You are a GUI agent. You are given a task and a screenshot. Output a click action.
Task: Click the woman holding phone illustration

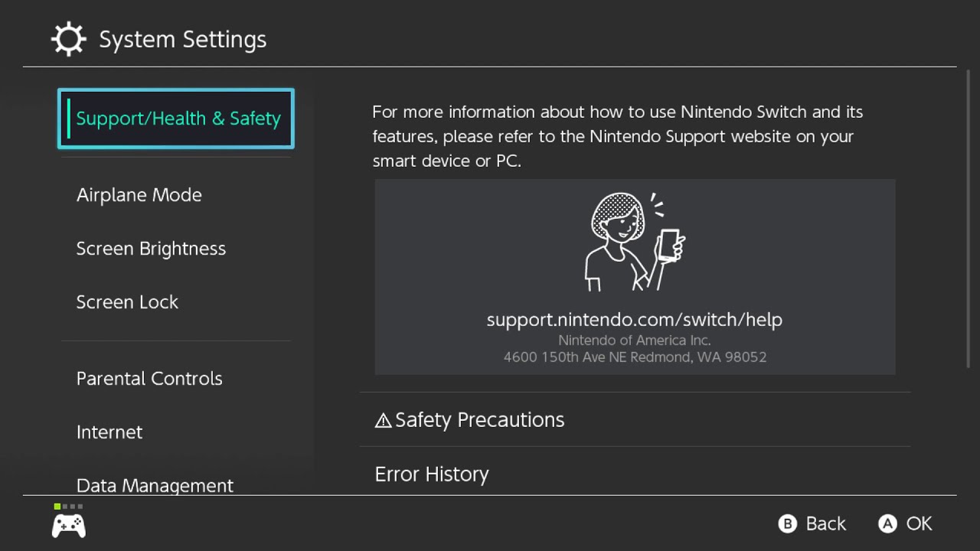pyautogui.click(x=635, y=241)
